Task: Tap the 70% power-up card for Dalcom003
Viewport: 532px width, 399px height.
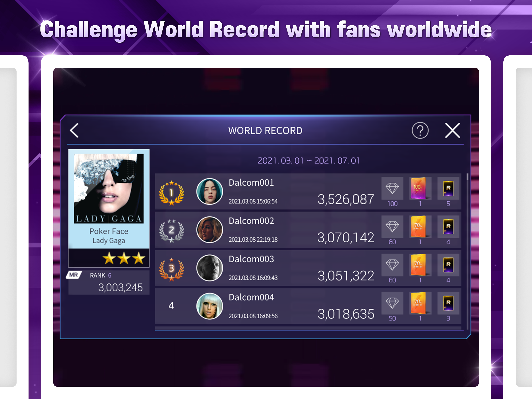Action: coord(420,265)
